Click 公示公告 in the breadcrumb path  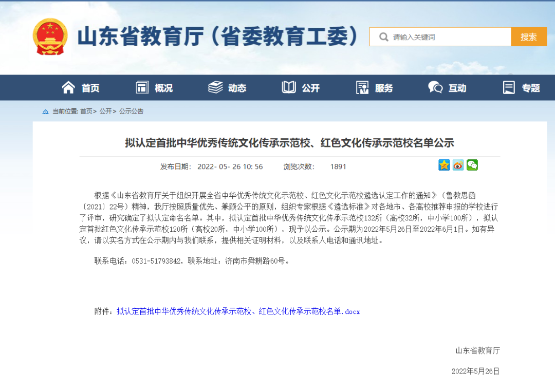tap(132, 111)
